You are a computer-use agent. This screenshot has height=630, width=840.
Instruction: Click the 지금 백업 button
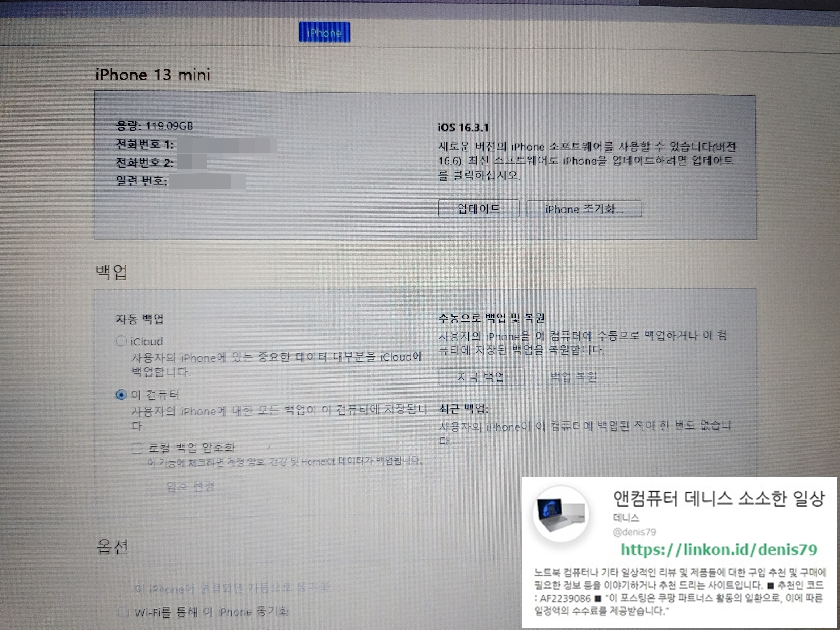coord(481,377)
